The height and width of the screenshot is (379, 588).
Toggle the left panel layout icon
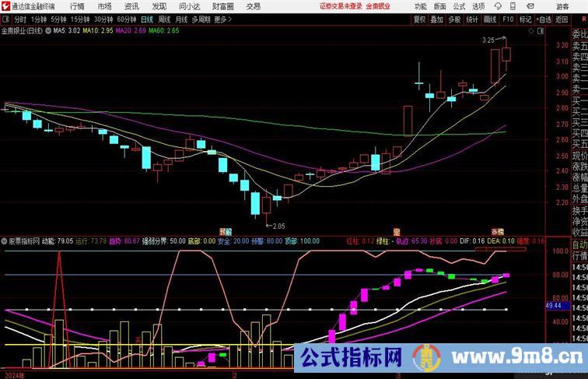(5, 19)
